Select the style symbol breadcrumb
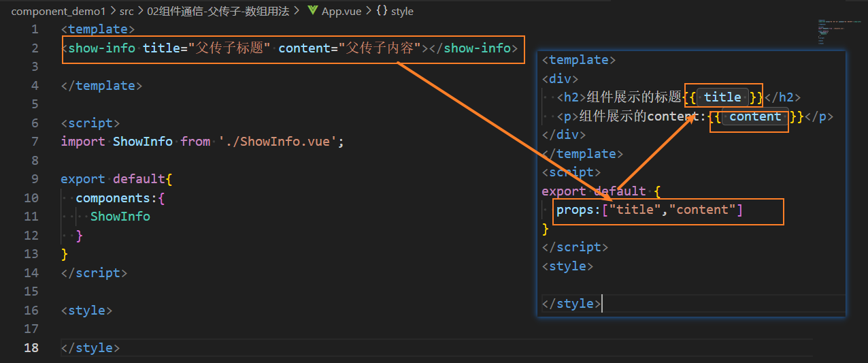This screenshot has height=363, width=868. point(402,11)
